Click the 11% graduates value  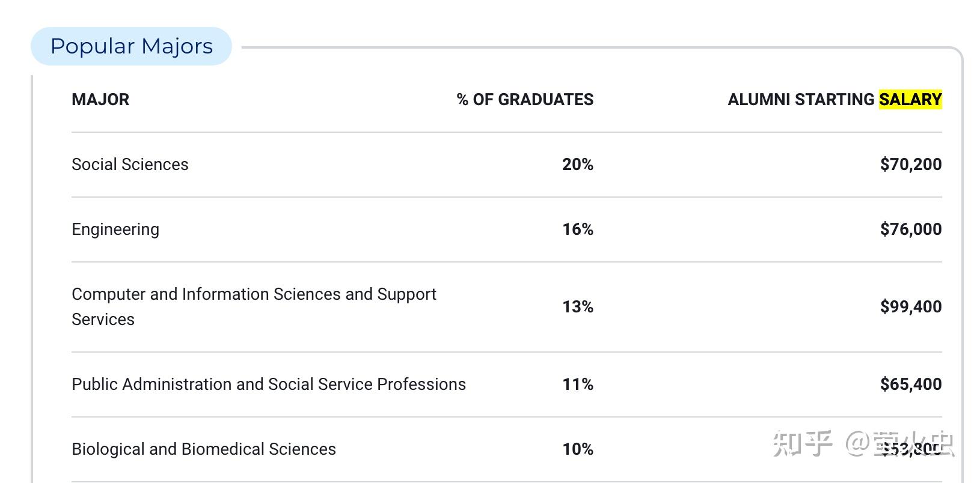tap(577, 384)
